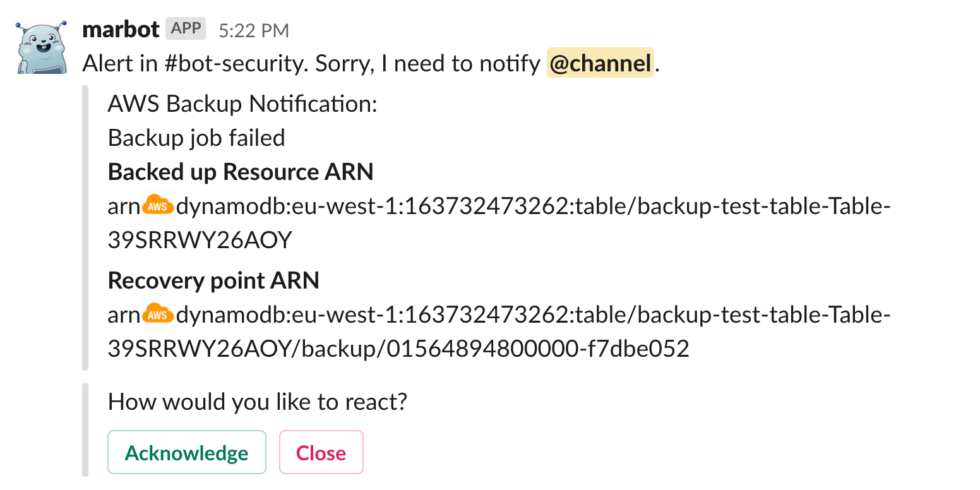This screenshot has width=980, height=490.
Task: Click the backup ID 01564894800000-f7dbe052 text
Action: coord(537,349)
